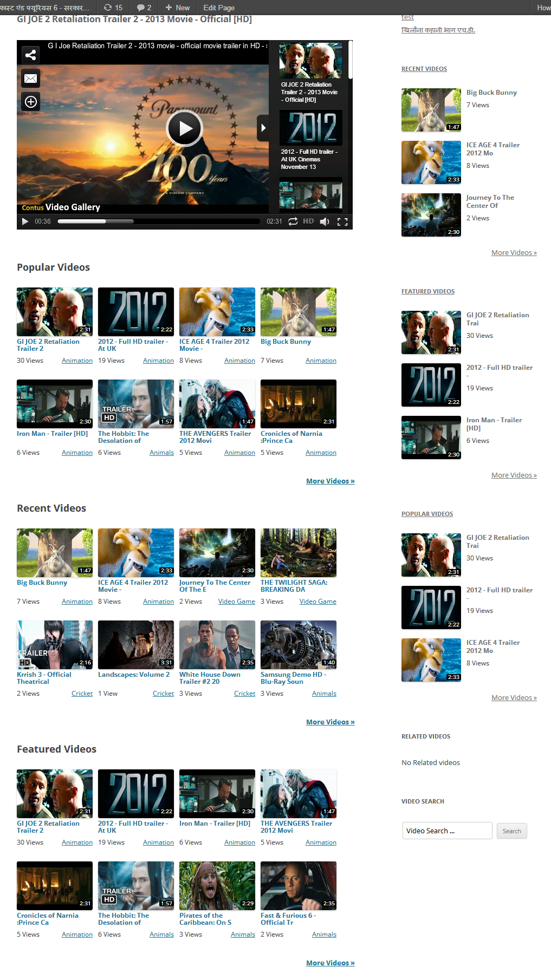551x980 pixels.
Task: Click the test link in sidebar
Action: pyautogui.click(x=407, y=17)
